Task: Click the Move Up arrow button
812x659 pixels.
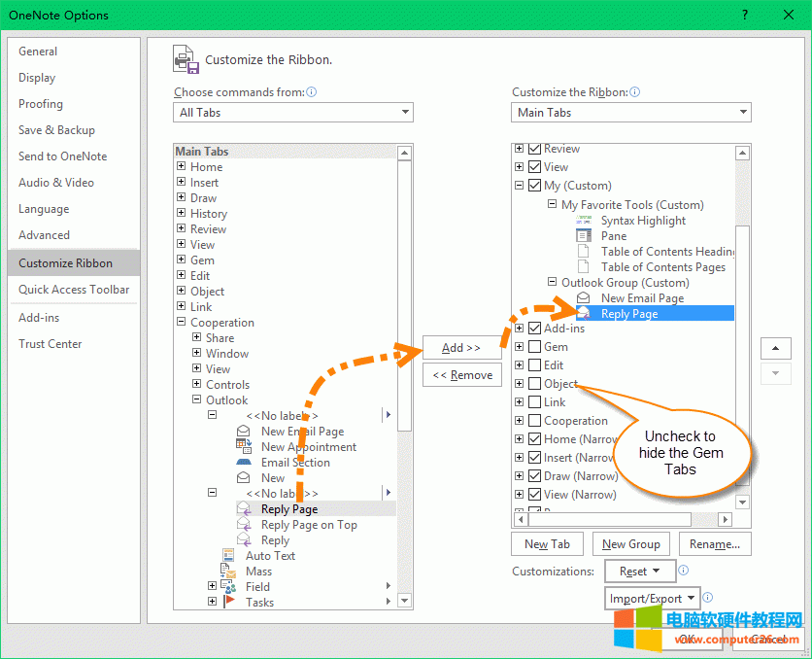Action: (774, 348)
